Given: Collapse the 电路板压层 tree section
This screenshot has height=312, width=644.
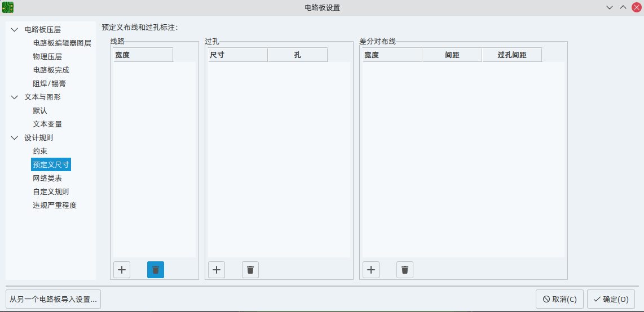Looking at the screenshot, I should (x=14, y=29).
